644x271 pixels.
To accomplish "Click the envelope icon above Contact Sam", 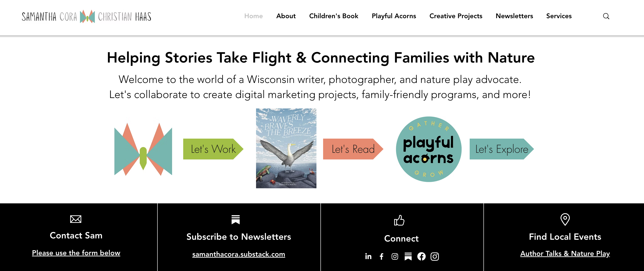I will coord(76,219).
